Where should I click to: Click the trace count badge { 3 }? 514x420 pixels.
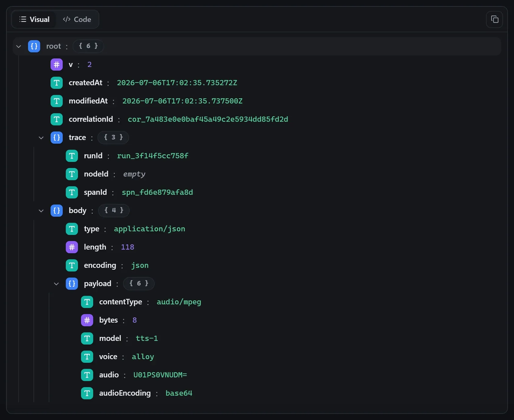113,137
